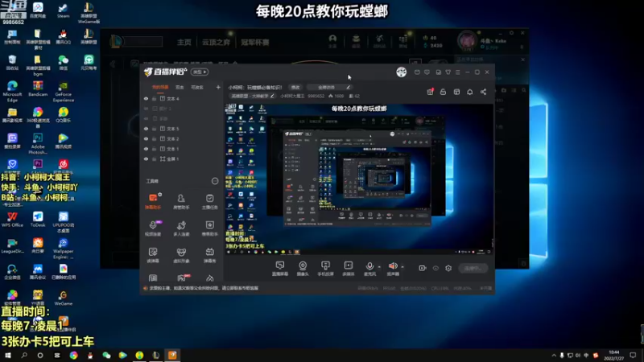Open 冠军杯赛 tab in League client
644x362 pixels.
[x=254, y=43]
